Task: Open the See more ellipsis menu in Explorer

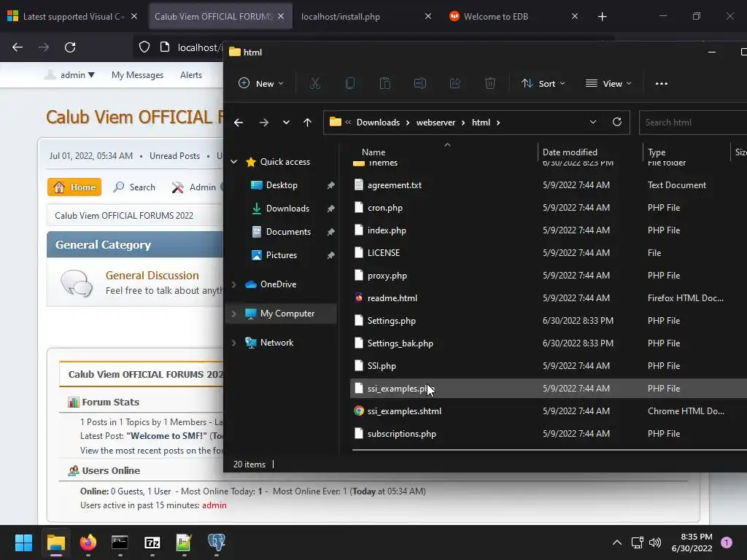Action: pos(661,83)
